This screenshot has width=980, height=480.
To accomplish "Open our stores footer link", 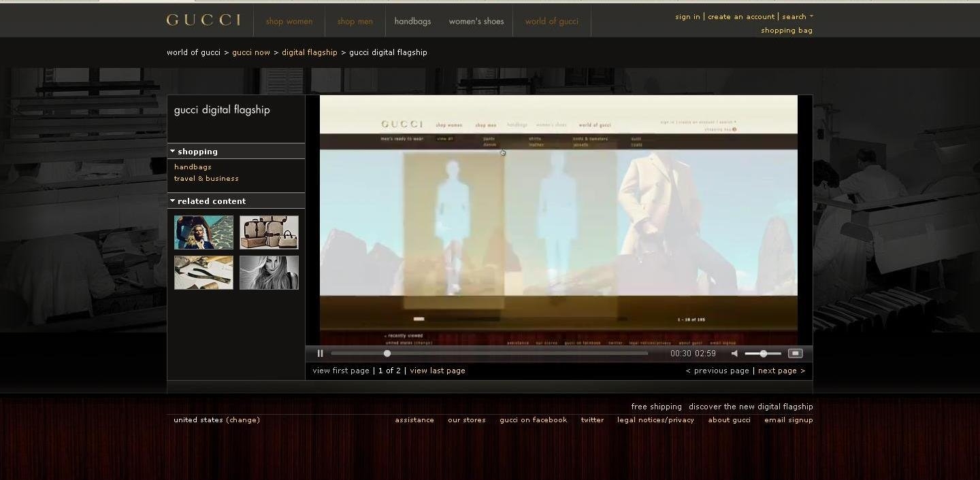I will pos(467,419).
